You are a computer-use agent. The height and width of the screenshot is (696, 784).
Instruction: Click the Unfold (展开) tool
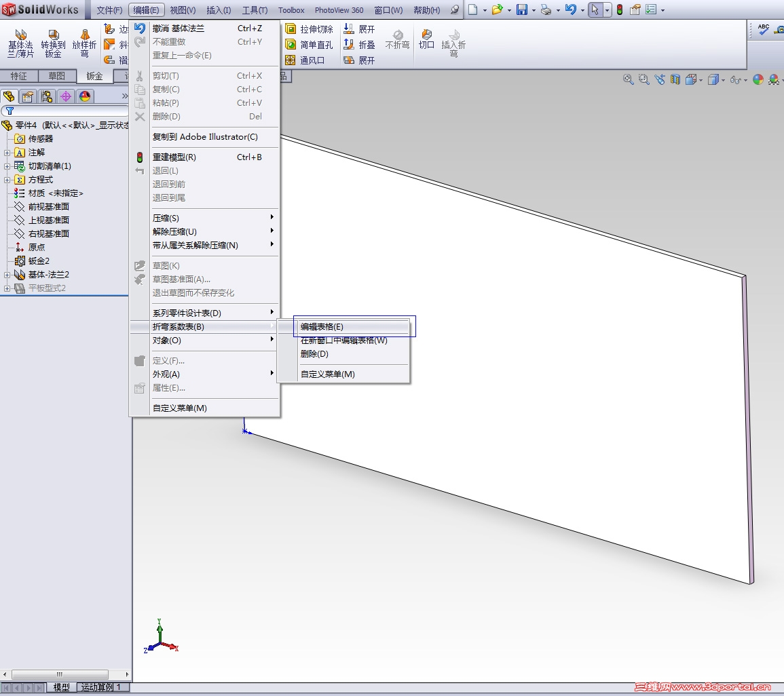coord(360,29)
